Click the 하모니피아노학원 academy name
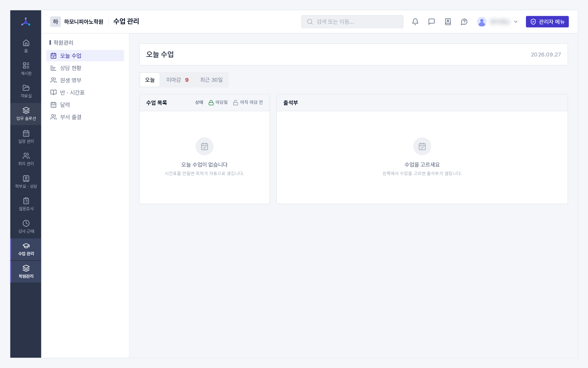Image resolution: width=588 pixels, height=368 pixels. pos(84,22)
